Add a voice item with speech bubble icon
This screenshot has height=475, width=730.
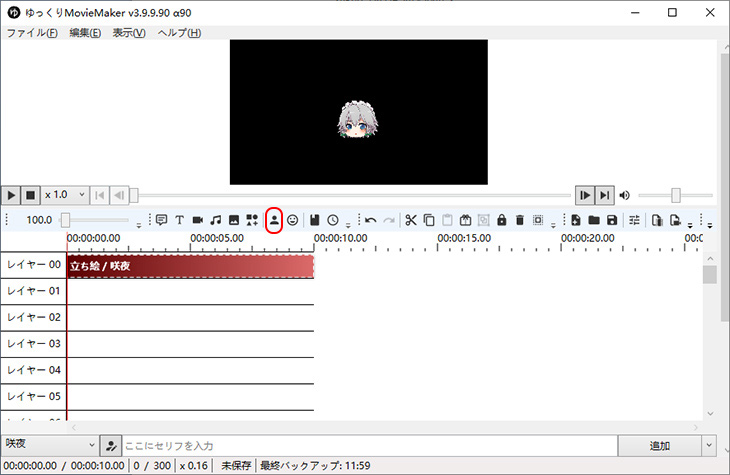pos(162,220)
